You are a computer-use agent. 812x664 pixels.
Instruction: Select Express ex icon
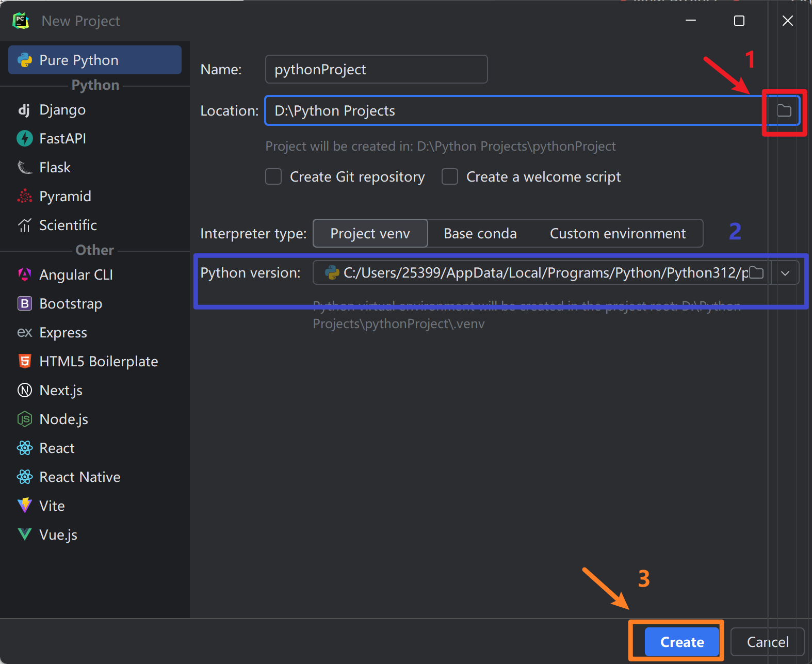click(x=24, y=332)
